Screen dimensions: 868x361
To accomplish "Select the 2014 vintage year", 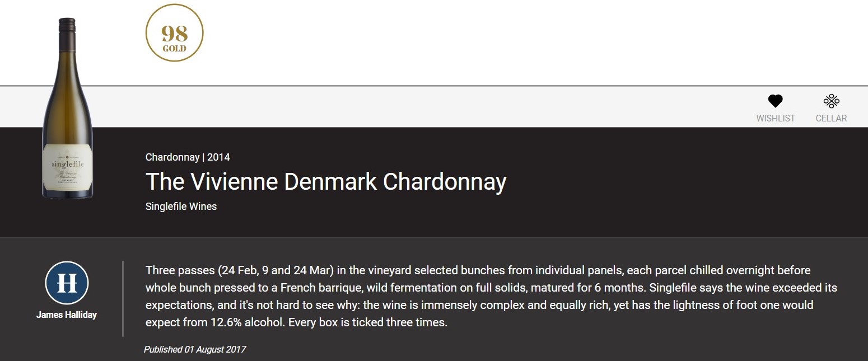I will tap(218, 157).
